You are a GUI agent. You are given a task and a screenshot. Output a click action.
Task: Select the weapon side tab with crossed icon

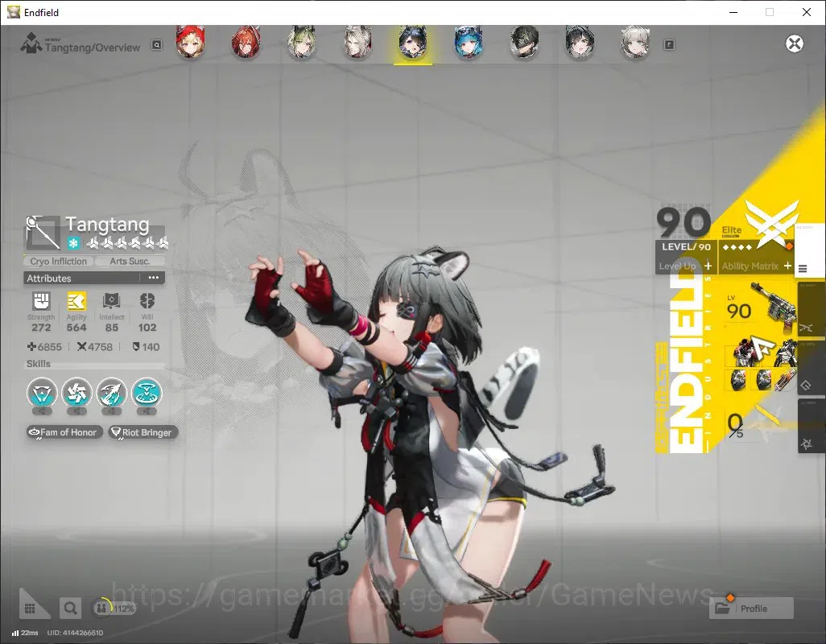point(812,310)
